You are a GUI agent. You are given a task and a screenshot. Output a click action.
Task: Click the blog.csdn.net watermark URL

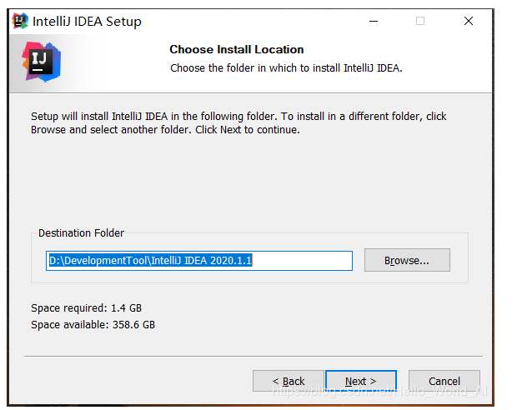coord(379,392)
